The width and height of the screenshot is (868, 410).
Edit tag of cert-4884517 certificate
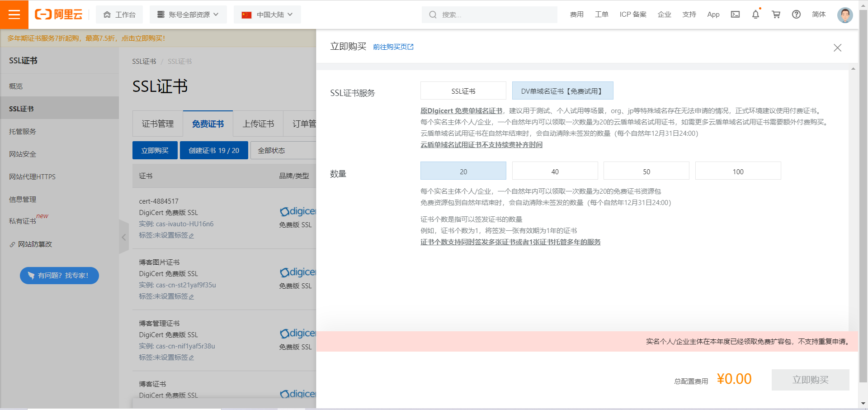(192, 236)
